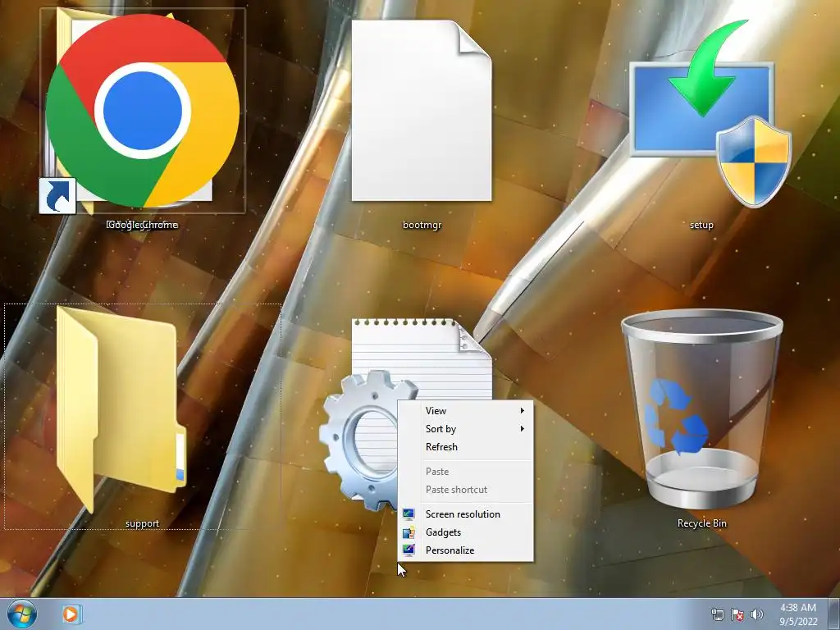The width and height of the screenshot is (840, 630).
Task: Select the Google Chrome desktop shortcut icon
Action: (143, 111)
